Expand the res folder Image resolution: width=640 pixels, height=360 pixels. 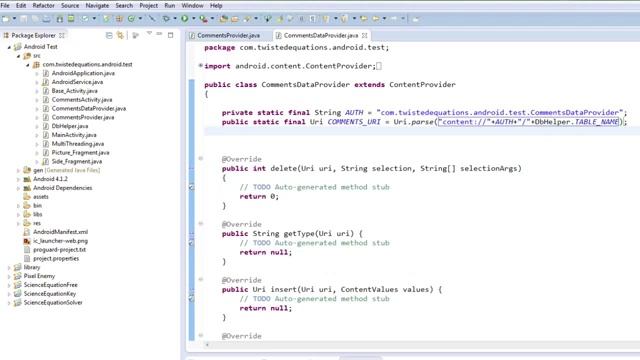click(18, 223)
